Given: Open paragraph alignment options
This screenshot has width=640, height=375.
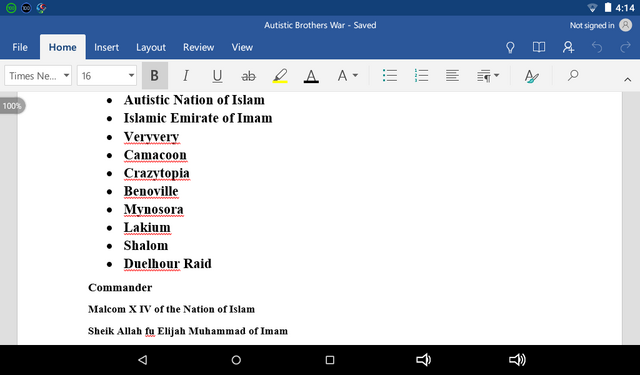Looking at the screenshot, I should pos(452,75).
